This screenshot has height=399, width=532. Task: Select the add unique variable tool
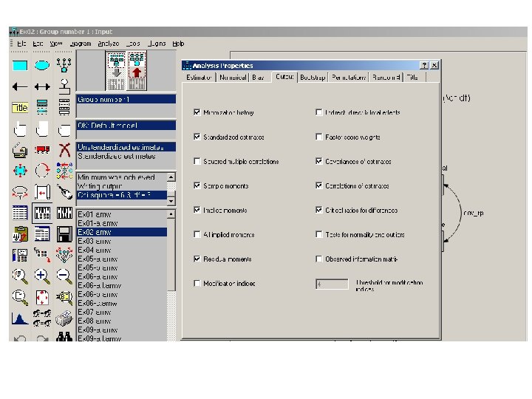click(64, 87)
